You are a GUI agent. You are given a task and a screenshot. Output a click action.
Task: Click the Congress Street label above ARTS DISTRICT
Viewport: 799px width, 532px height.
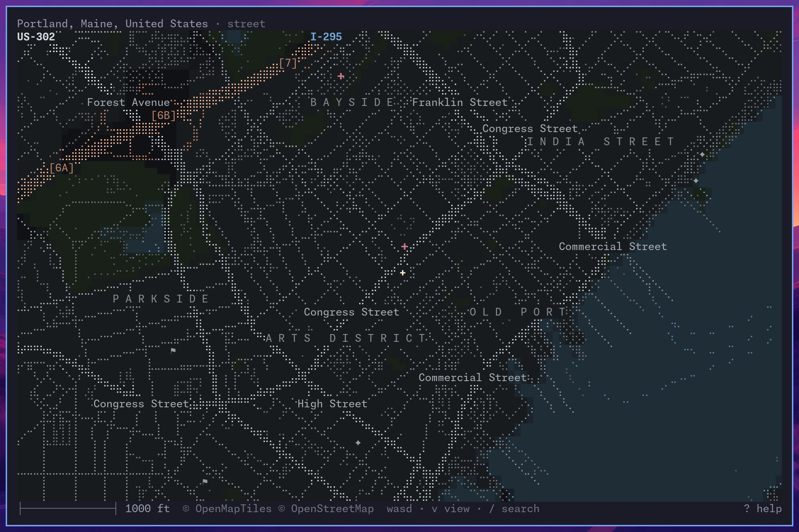pyautogui.click(x=351, y=312)
